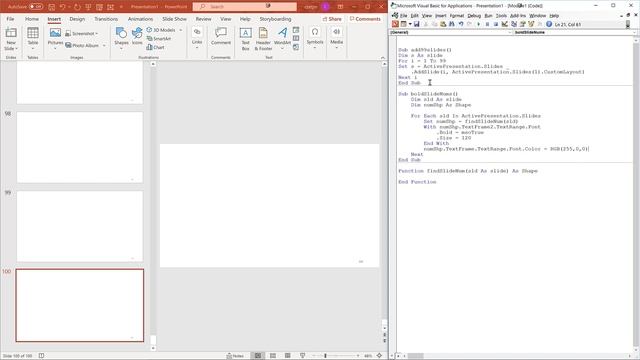Click 3D Models button
The width and height of the screenshot is (640, 360).
[161, 30]
